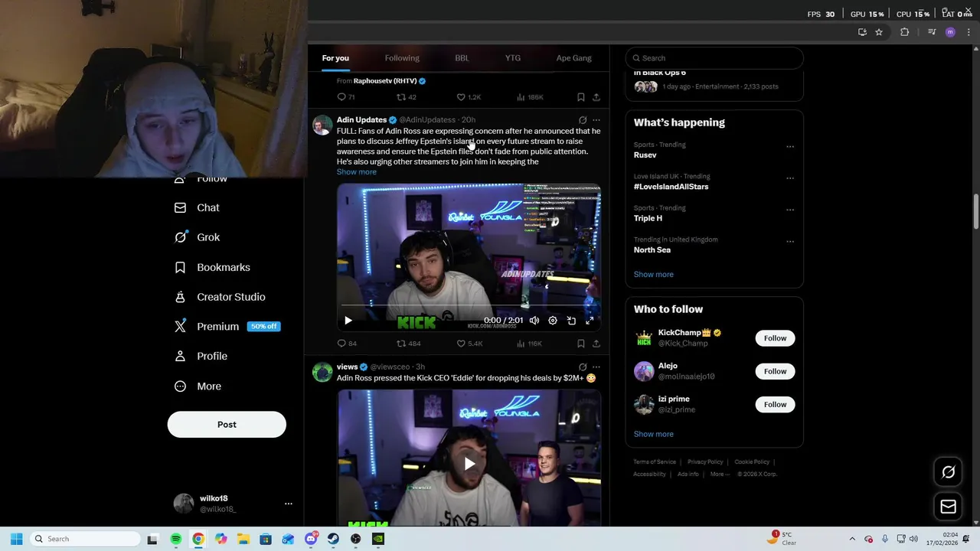
Task: Open more options on Adin Updates post
Action: pos(596,120)
